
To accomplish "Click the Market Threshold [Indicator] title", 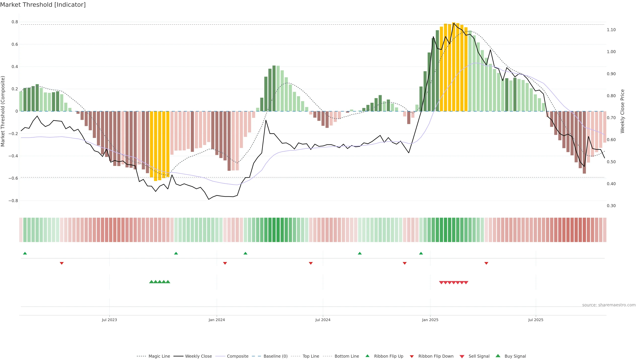I will (x=43, y=5).
